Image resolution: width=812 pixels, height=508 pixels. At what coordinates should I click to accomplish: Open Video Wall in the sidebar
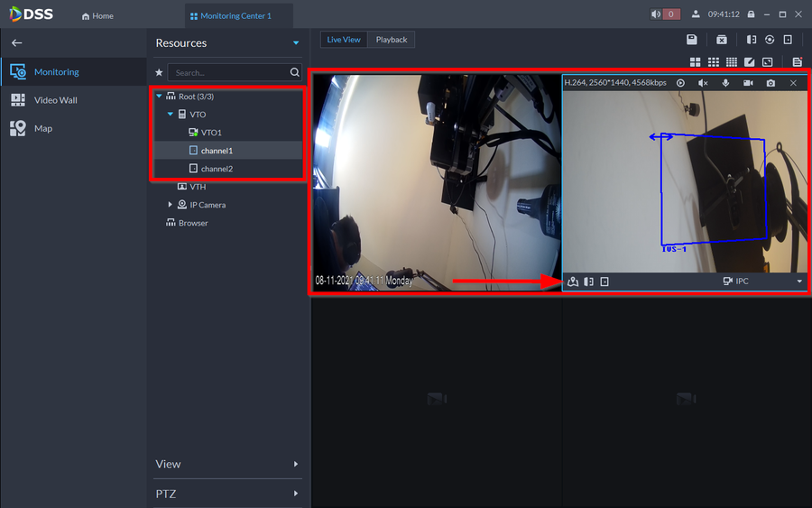(x=55, y=100)
